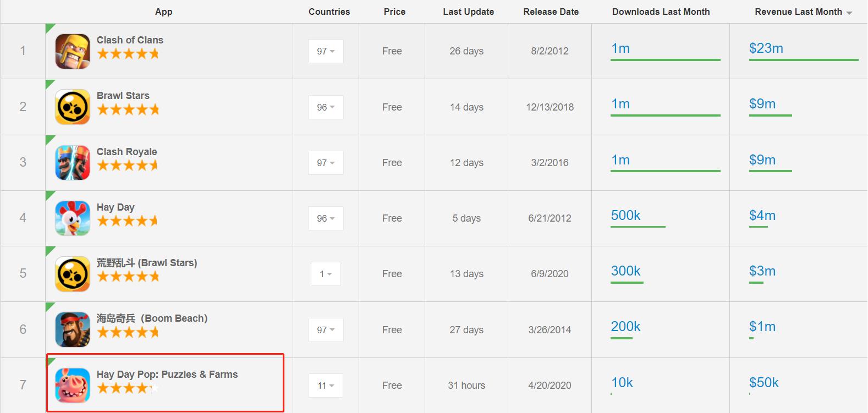Open 海岛奇兵 (Boom Beach) title link

152,318
